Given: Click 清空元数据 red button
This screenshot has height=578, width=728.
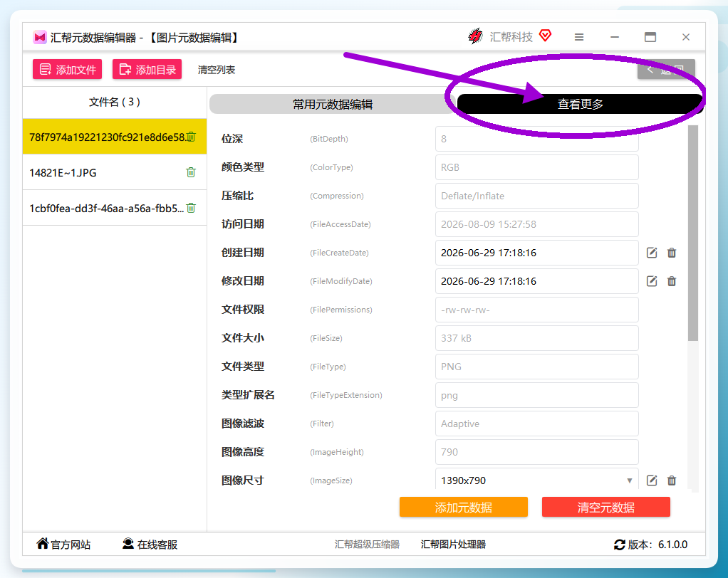Looking at the screenshot, I should [x=606, y=508].
